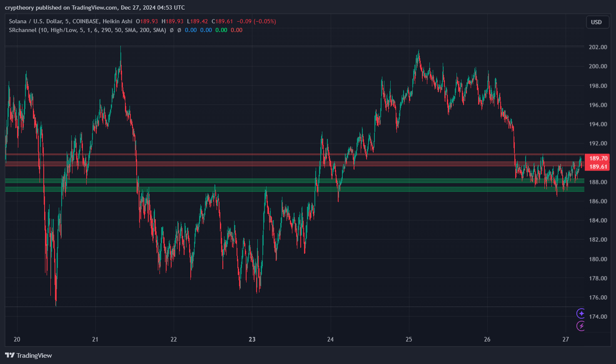
Task: Click the 174.00 price axis label
Action: click(598, 316)
